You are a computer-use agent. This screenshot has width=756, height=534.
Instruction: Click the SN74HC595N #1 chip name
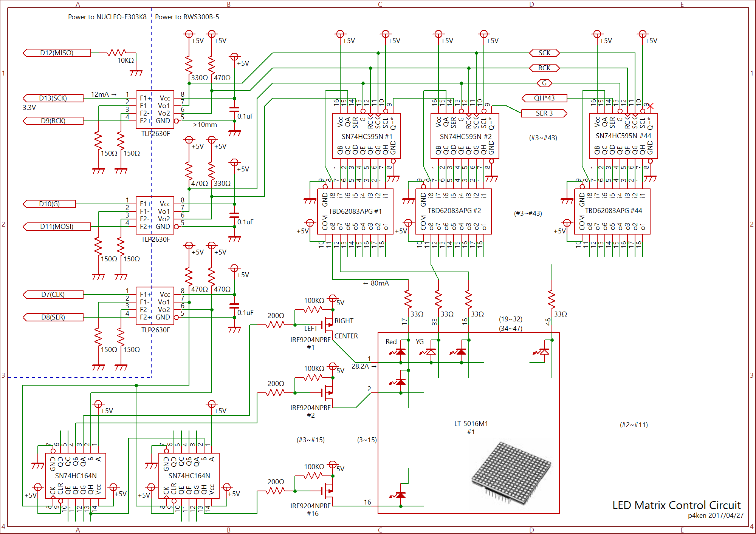(x=367, y=136)
